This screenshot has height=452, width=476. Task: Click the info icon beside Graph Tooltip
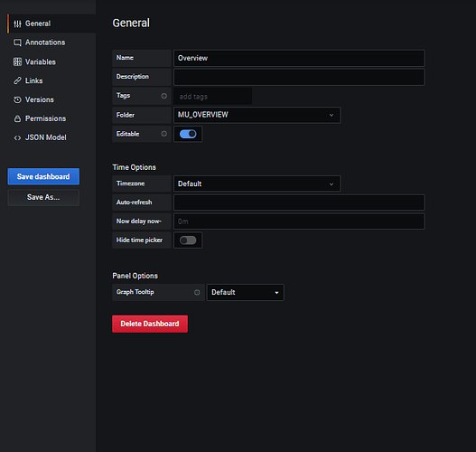(197, 292)
